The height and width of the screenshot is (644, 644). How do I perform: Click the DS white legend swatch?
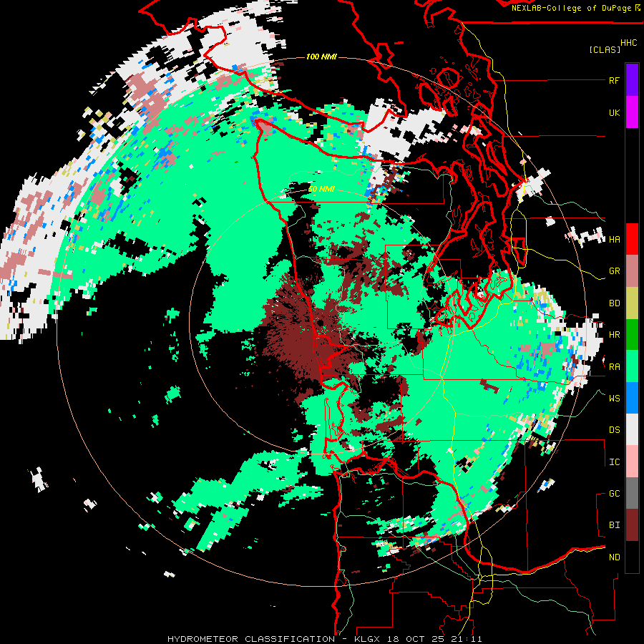632,429
